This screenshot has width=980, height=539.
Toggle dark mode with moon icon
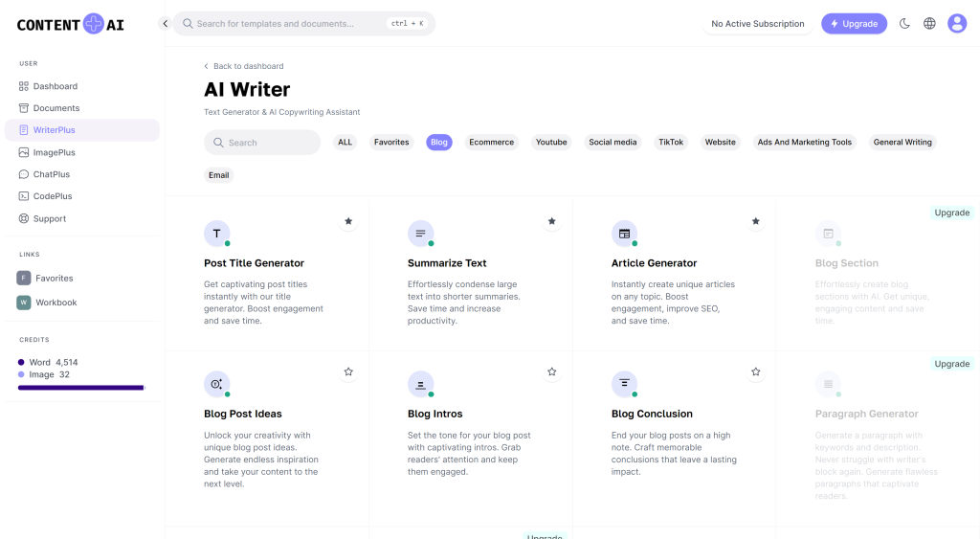904,24
